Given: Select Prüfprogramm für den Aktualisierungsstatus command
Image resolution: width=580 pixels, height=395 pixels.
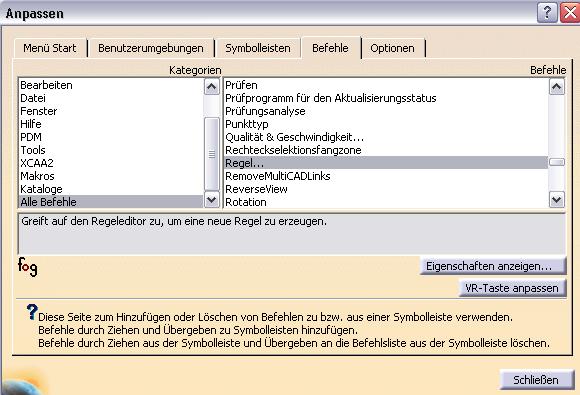Looking at the screenshot, I should [x=386, y=98].
